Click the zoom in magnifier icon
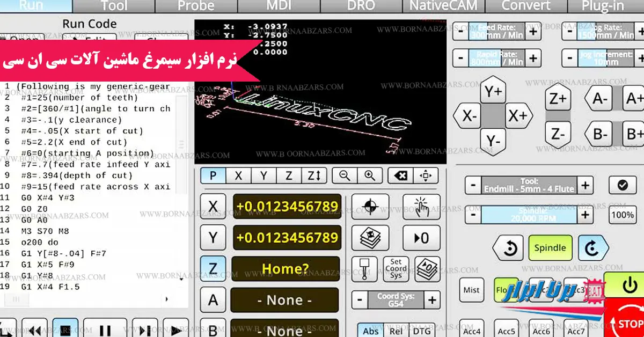The height and width of the screenshot is (337, 644). [370, 175]
